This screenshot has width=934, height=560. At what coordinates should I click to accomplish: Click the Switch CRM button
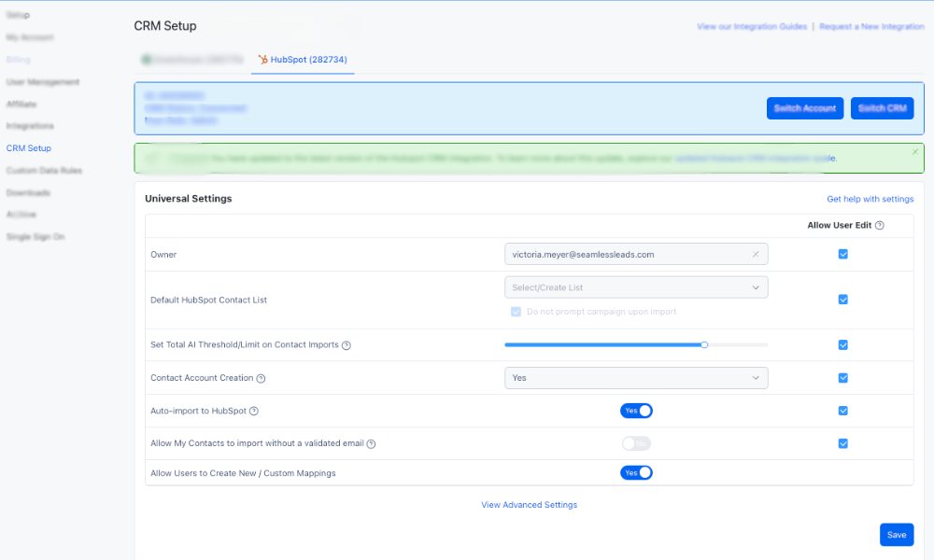tap(883, 108)
